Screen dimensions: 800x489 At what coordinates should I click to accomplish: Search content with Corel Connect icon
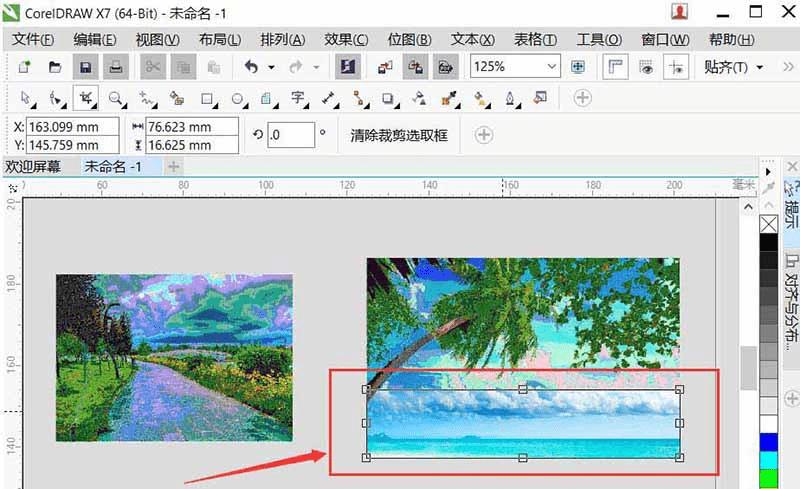pyautogui.click(x=348, y=67)
